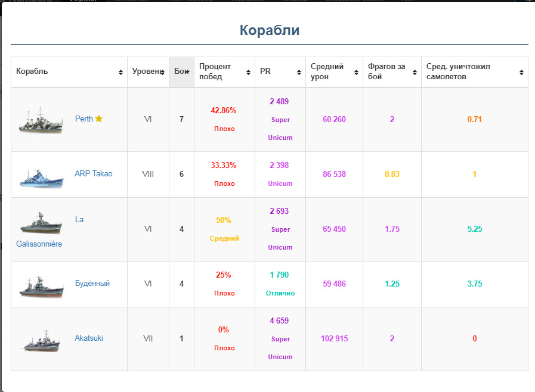Click the Корабли modal heading
Image resolution: width=535 pixels, height=392 pixels.
pos(269,30)
